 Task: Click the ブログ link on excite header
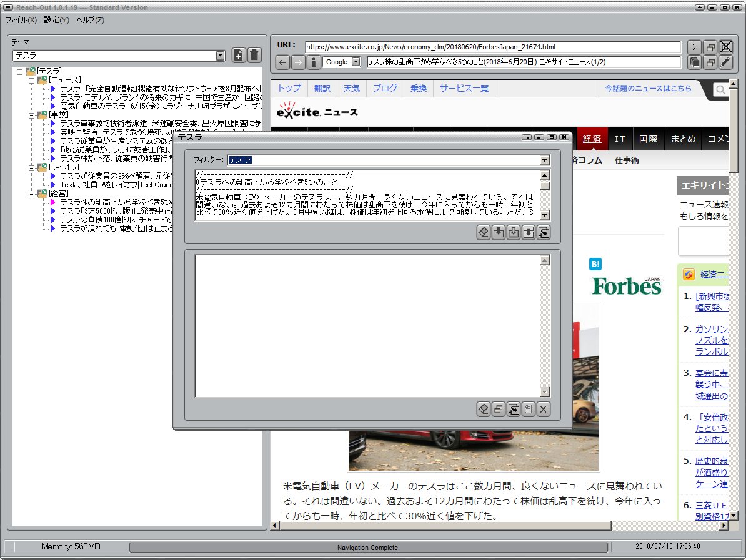pos(385,88)
